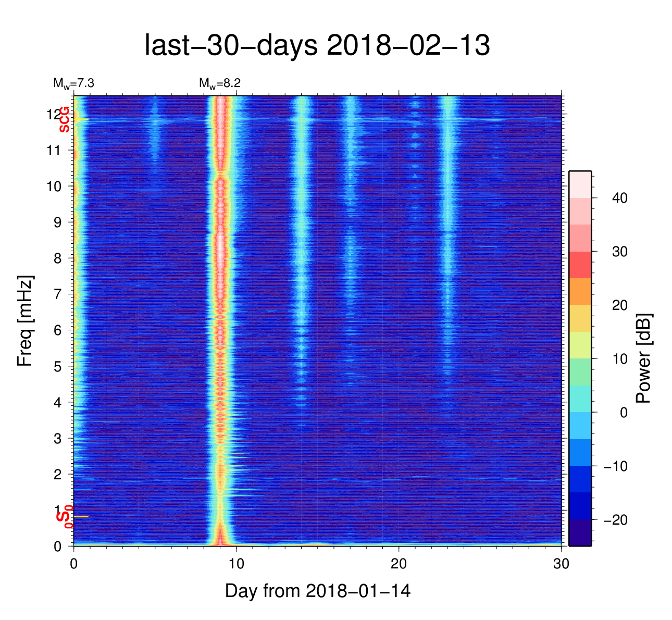This screenshot has width=672, height=620.
Task: Pick the lightest pink swatch atop the colorbar
Action: point(580,184)
